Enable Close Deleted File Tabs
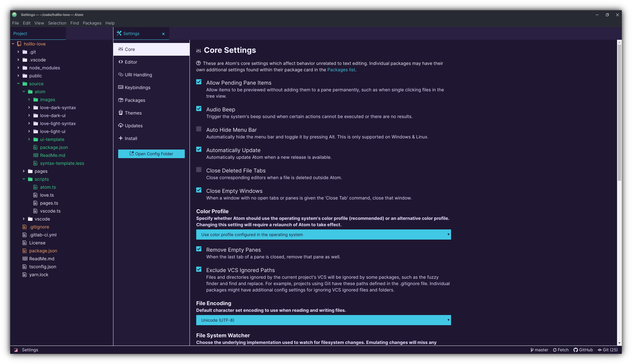 coord(199,170)
